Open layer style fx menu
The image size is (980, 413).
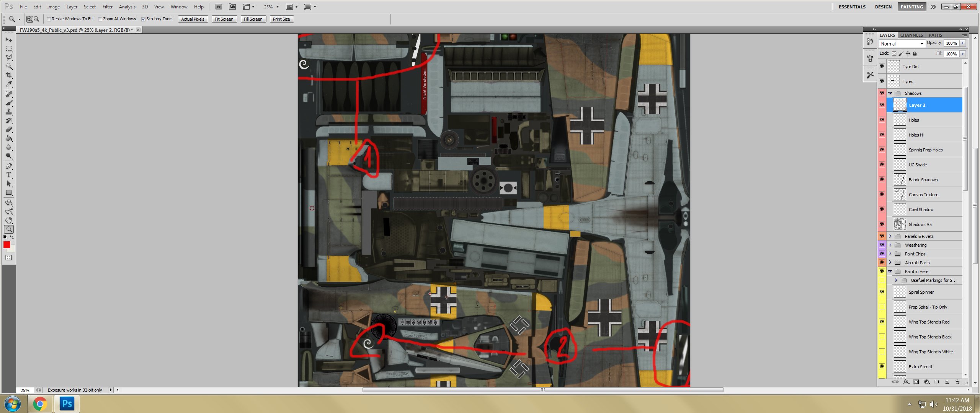[x=906, y=382]
